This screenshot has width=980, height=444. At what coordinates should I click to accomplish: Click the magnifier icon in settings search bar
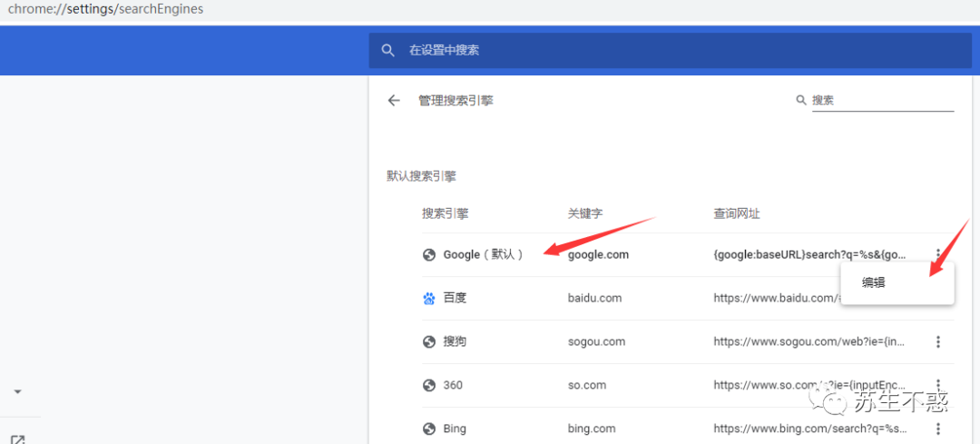point(388,51)
